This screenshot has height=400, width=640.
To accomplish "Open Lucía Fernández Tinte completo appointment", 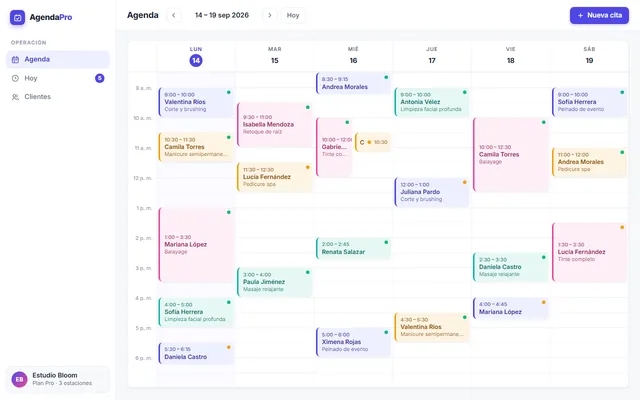I will point(589,252).
